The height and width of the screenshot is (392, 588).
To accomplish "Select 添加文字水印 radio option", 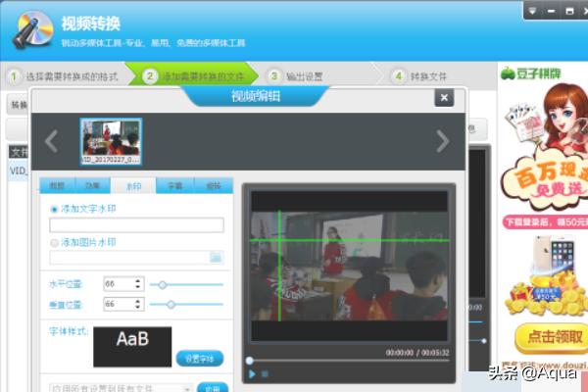I will [54, 210].
